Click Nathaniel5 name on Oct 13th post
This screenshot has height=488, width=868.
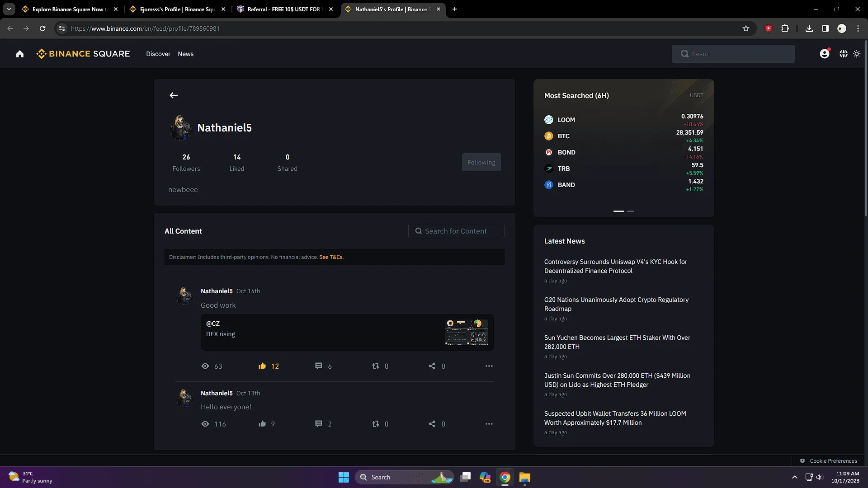(x=217, y=393)
